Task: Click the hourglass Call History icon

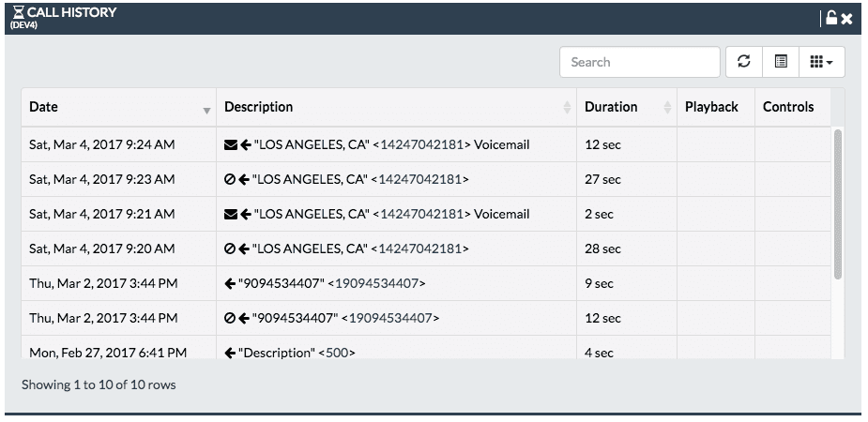Action: click(19, 12)
